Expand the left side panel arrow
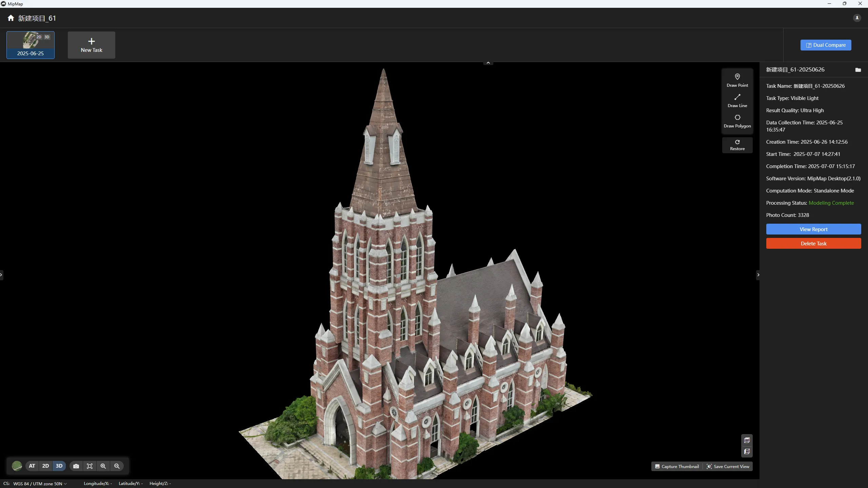The height and width of the screenshot is (488, 868). click(x=1, y=274)
